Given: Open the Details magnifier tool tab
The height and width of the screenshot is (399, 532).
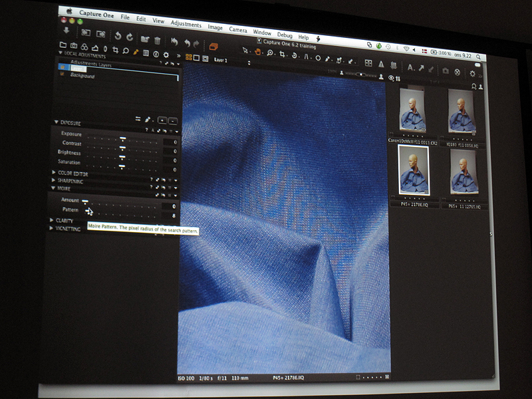Looking at the screenshot, I should pos(126,51).
